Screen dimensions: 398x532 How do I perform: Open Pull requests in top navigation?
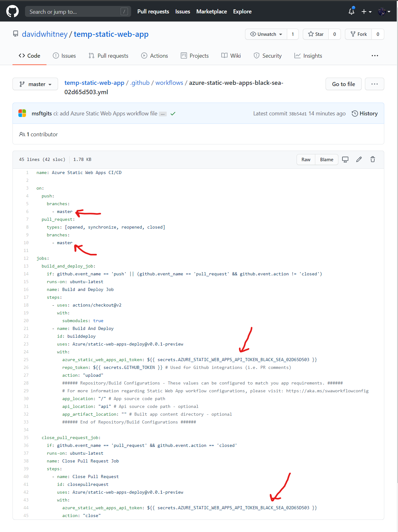[153, 12]
